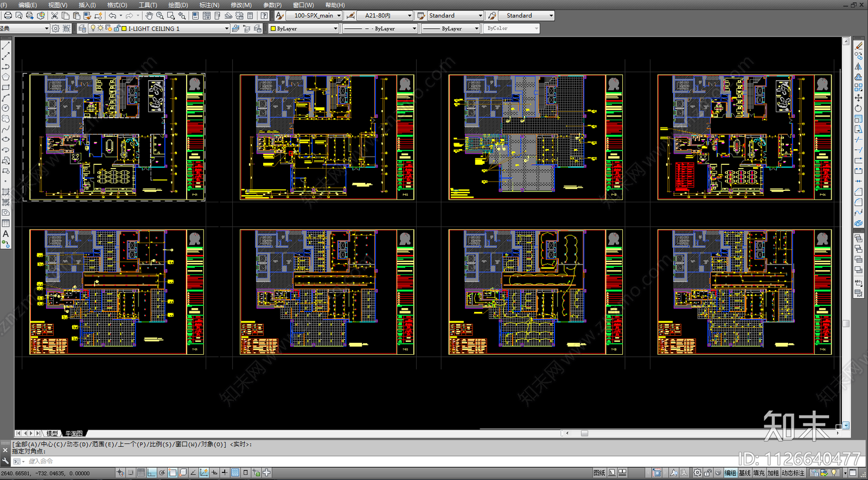
Task: Open the lineweight ByLayer dropdown
Action: 451,28
